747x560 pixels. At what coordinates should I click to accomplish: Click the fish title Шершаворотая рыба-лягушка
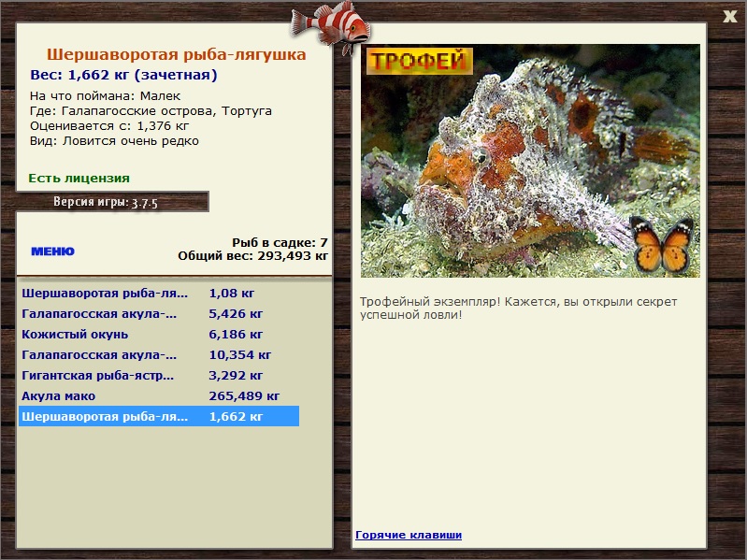[x=177, y=54]
